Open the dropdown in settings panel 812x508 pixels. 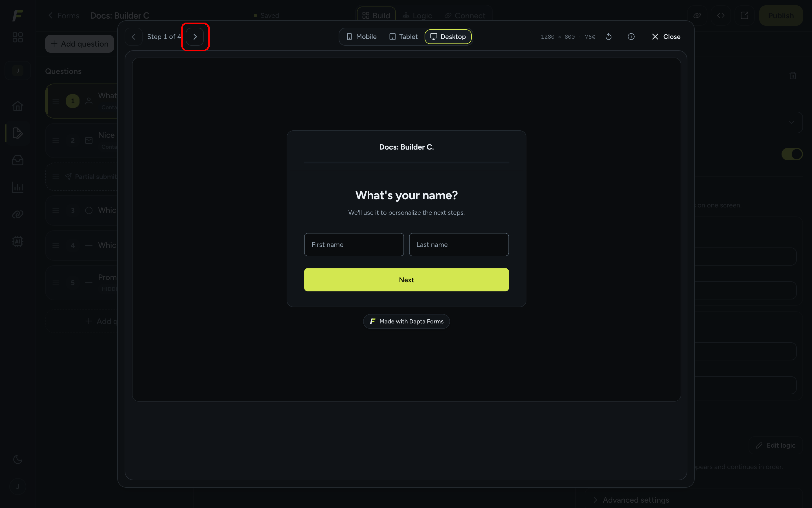pyautogui.click(x=749, y=122)
